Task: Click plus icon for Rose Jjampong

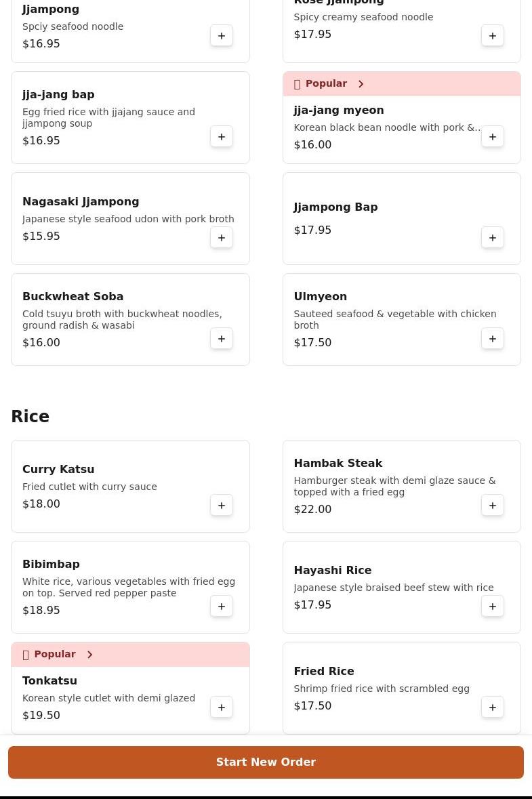Action: 493,36
